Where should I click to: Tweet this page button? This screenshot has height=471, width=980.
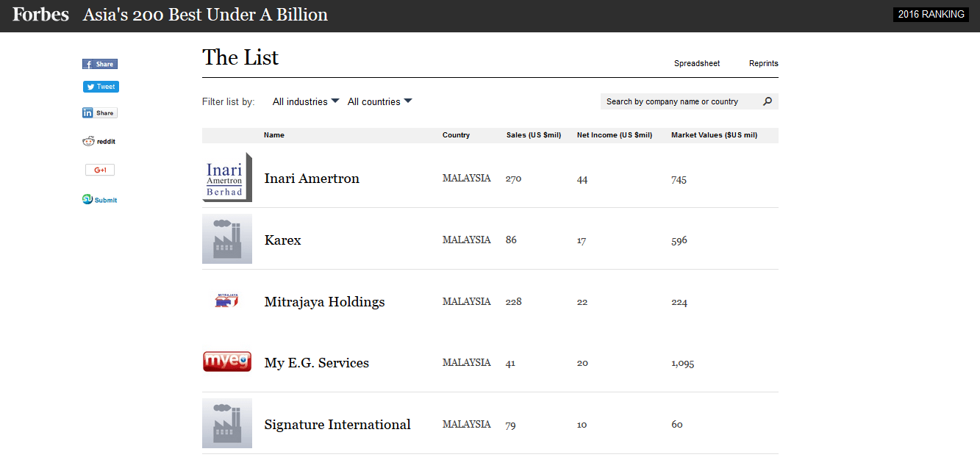(101, 87)
